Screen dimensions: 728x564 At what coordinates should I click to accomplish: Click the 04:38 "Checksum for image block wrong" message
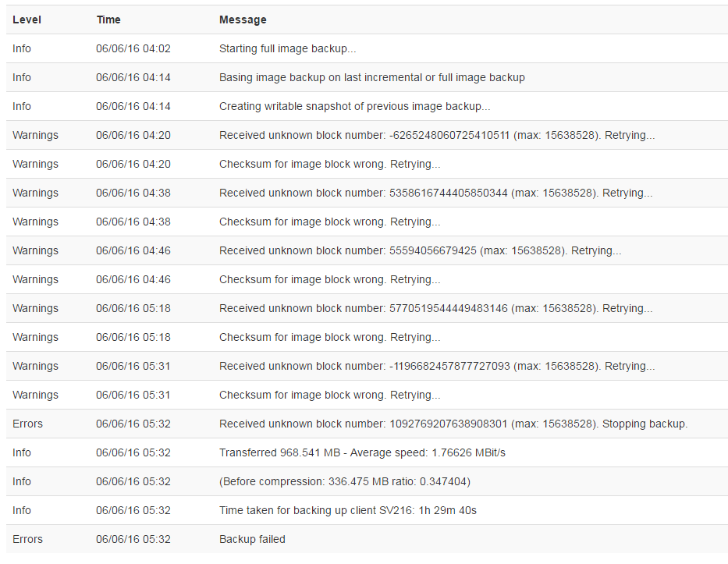tap(329, 222)
